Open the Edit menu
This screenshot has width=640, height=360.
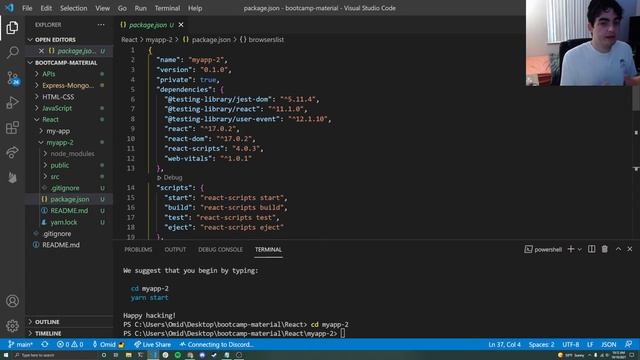[46, 8]
